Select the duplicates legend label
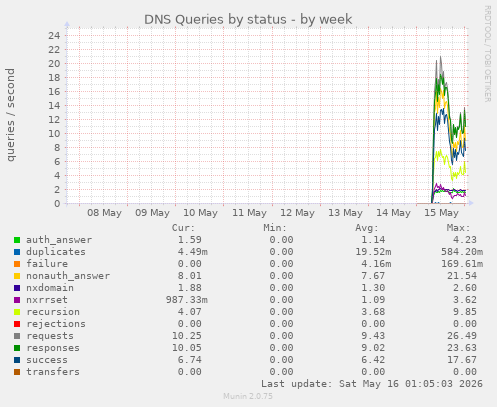Viewport: 497px width, 407px height. [x=56, y=252]
